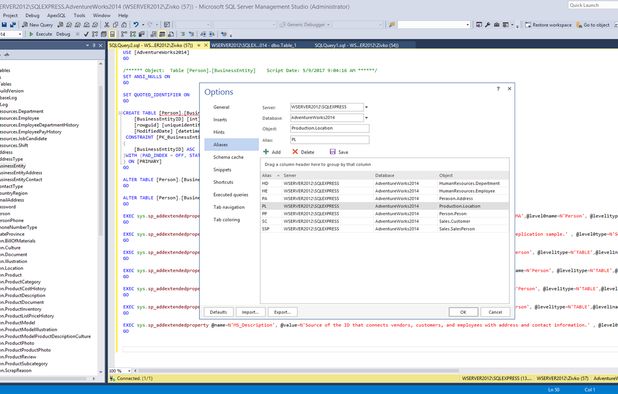The width and height of the screenshot is (618, 394).
Task: Click the Save All icon in main toolbar
Action: 13,25
